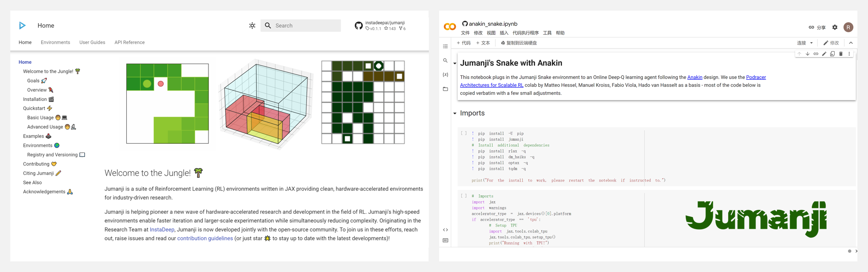Click the 3D bin packing environment image

[x=266, y=104]
